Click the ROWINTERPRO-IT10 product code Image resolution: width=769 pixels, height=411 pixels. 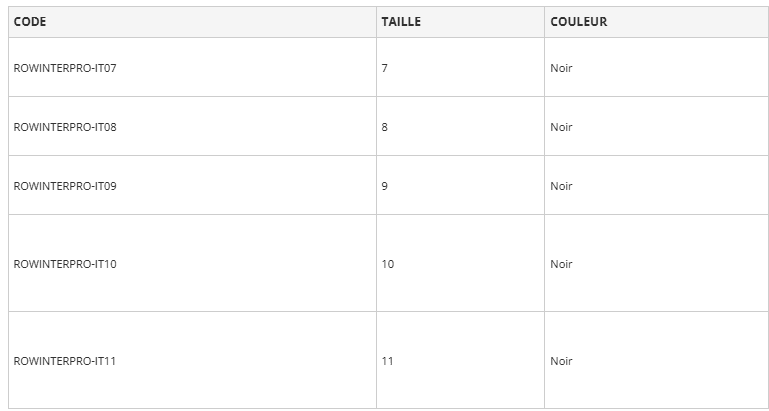pos(65,264)
